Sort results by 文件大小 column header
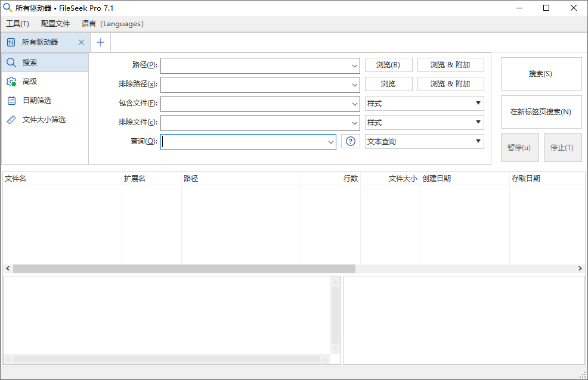This screenshot has height=380, width=588. tap(390, 179)
